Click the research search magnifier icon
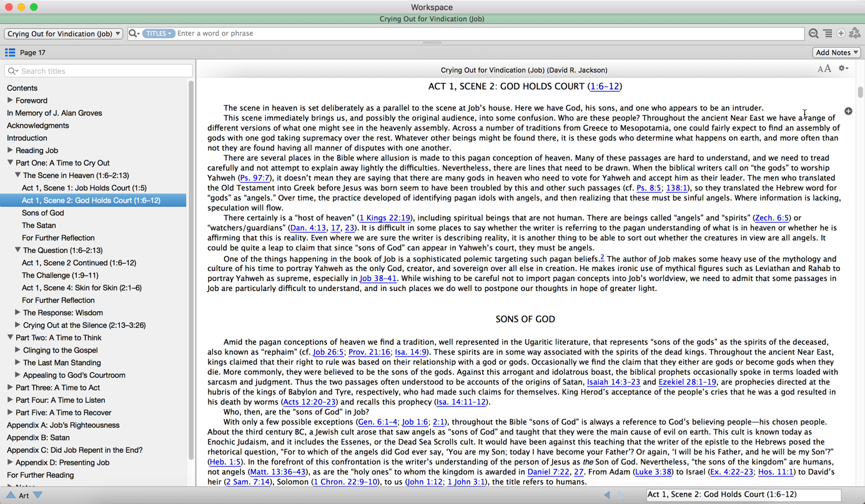The width and height of the screenshot is (865, 504). (x=813, y=34)
